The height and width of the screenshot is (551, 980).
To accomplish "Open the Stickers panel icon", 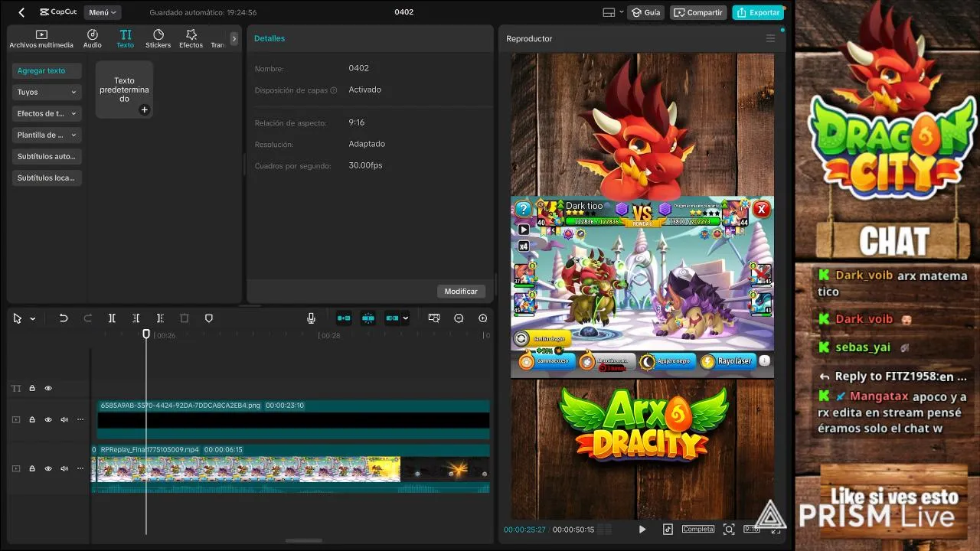I will pyautogui.click(x=158, y=38).
